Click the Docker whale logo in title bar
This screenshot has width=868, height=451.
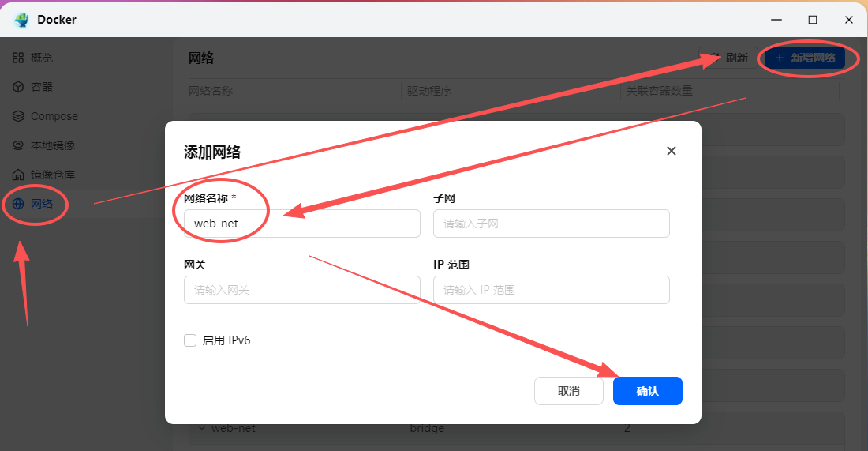(x=21, y=19)
